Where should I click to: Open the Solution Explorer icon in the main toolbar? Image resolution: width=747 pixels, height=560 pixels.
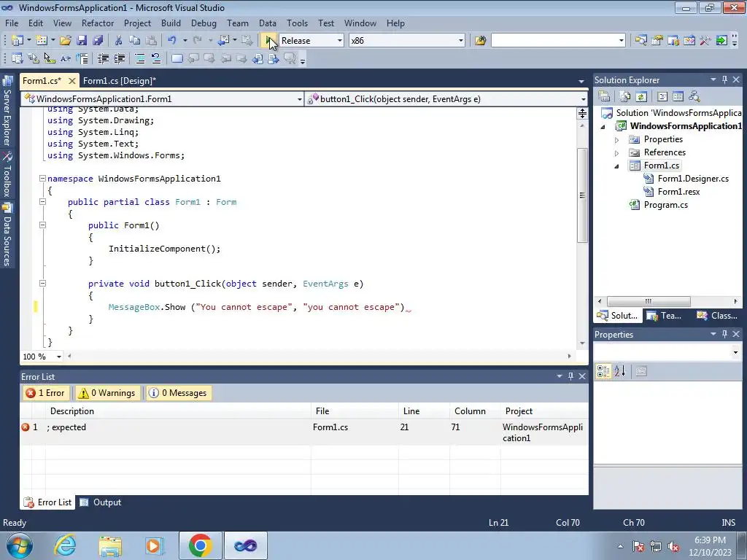[640, 41]
